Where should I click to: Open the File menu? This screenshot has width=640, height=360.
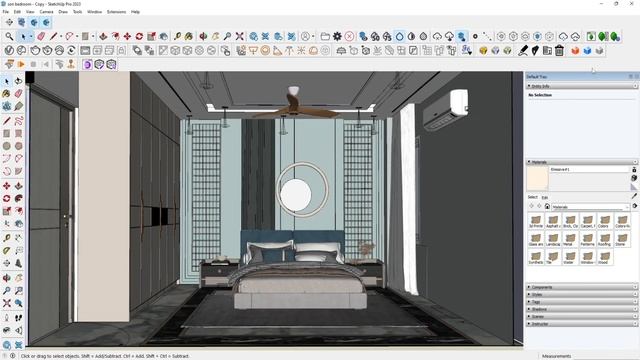click(x=5, y=12)
